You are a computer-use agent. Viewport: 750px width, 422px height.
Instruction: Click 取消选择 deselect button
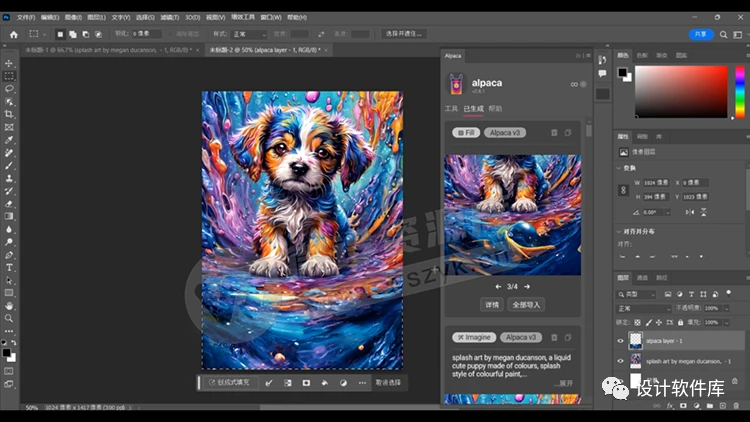pos(388,383)
